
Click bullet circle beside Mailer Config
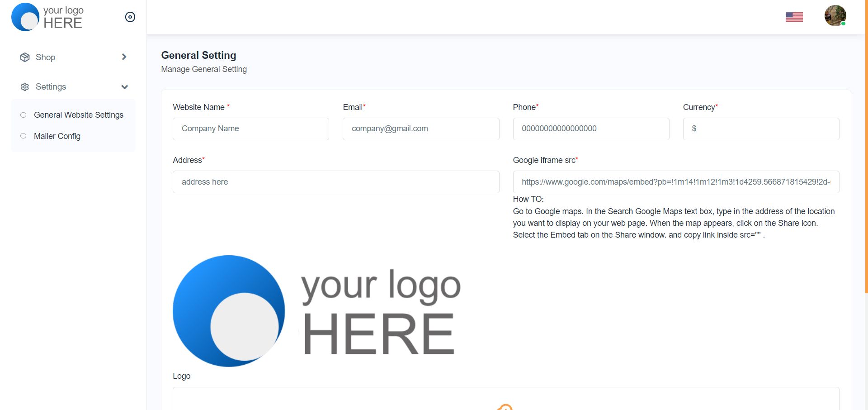click(x=24, y=136)
